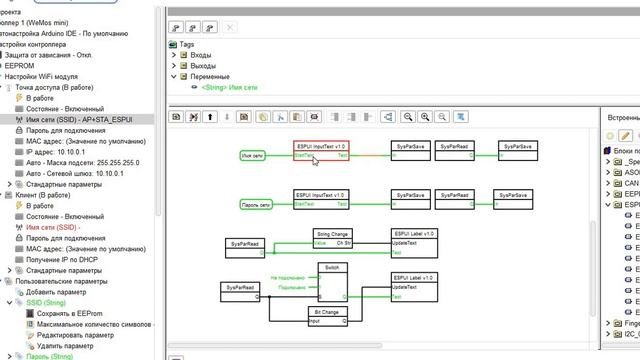Select the Bit Change block

328,316
